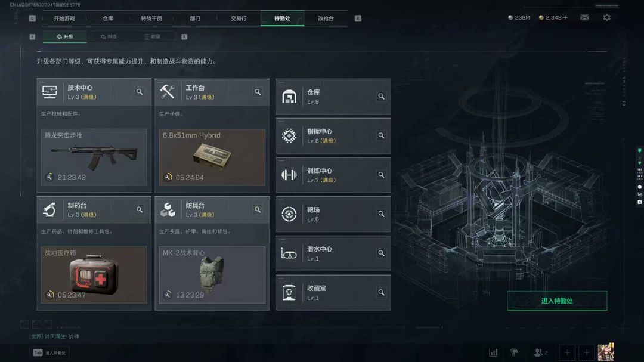Viewport: 644px width, 362px height.
Task: Click magnifier icon on 工作台 card
Action: pyautogui.click(x=258, y=92)
